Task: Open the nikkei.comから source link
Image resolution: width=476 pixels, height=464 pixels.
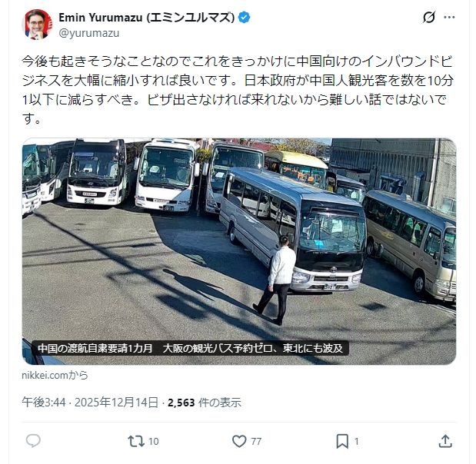Action: 55,376
